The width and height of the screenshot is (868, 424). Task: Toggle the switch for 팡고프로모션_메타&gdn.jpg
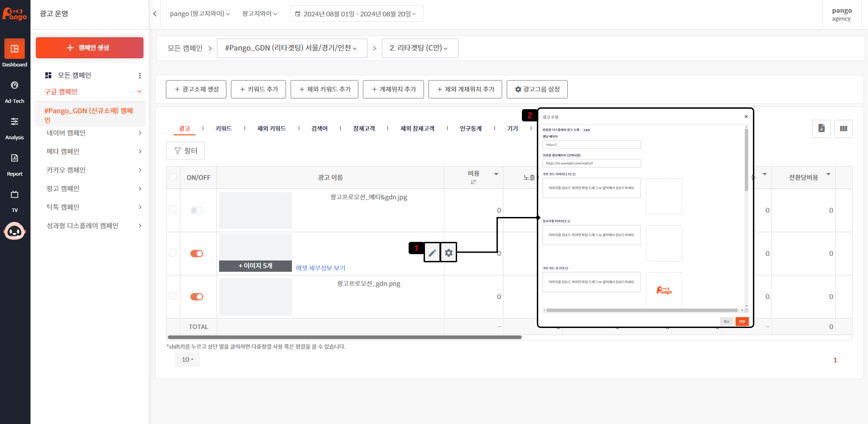point(197,210)
